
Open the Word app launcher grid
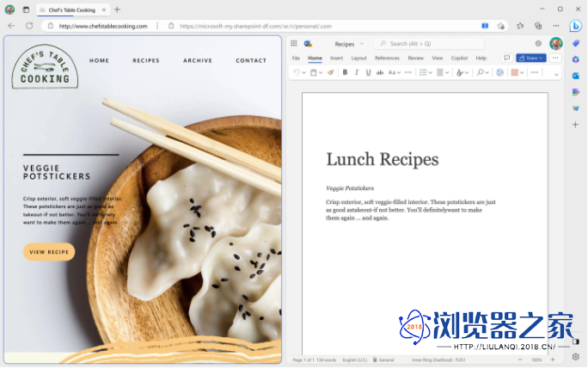coord(294,44)
